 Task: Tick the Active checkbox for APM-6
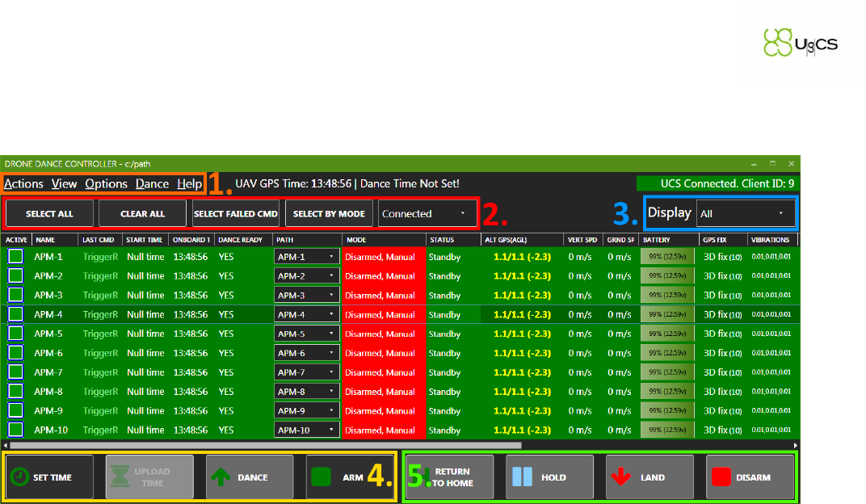[x=16, y=353]
